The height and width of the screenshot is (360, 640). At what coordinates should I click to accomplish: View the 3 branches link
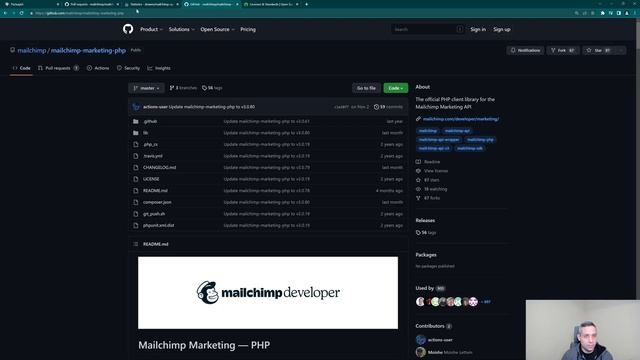coord(183,88)
